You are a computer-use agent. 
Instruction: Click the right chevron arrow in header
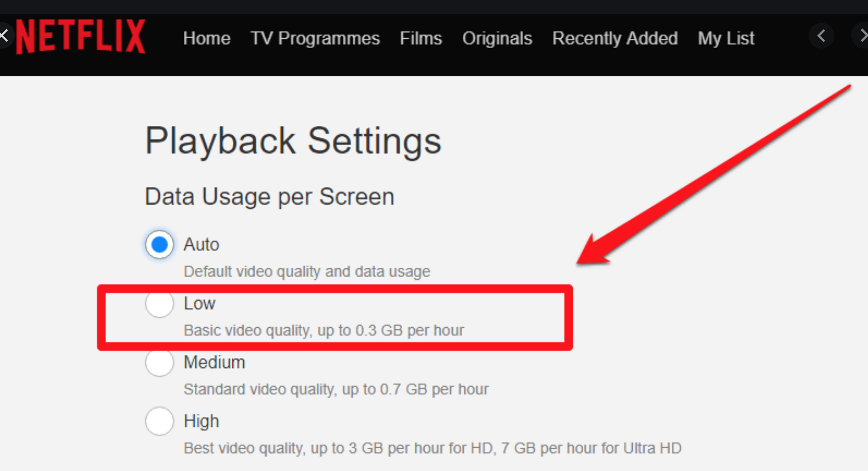[862, 36]
